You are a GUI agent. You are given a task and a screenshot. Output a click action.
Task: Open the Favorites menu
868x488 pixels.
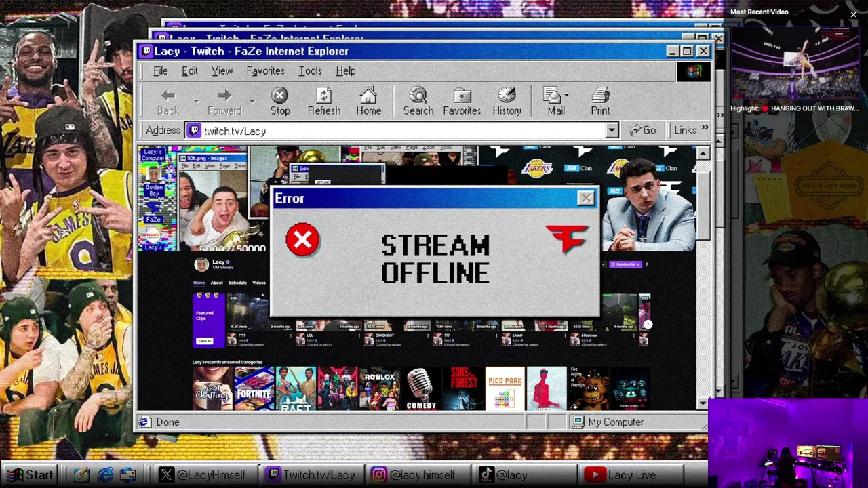pos(265,70)
